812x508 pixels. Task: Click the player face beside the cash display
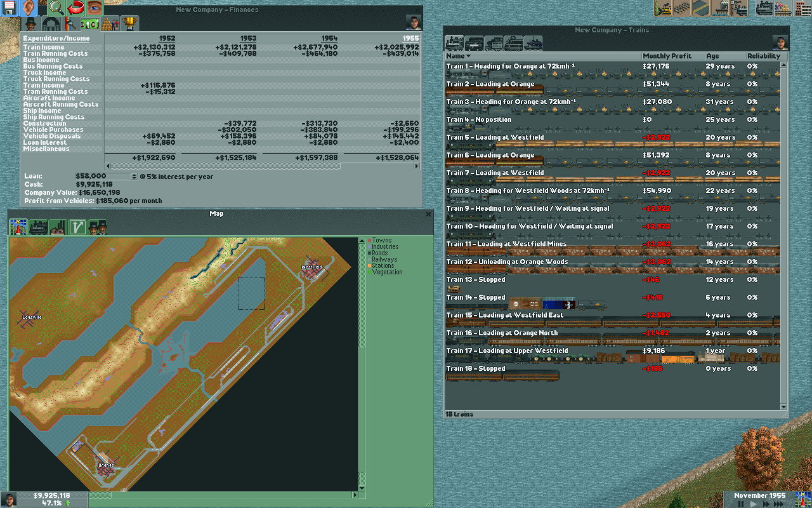click(9, 499)
